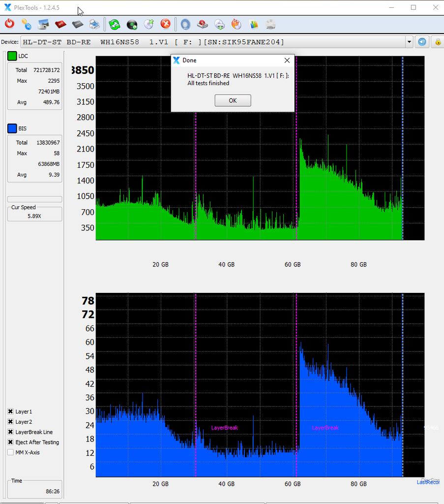Maximize the PlexTools window
Image resolution: width=444 pixels, height=504 pixels.
pos(414,7)
